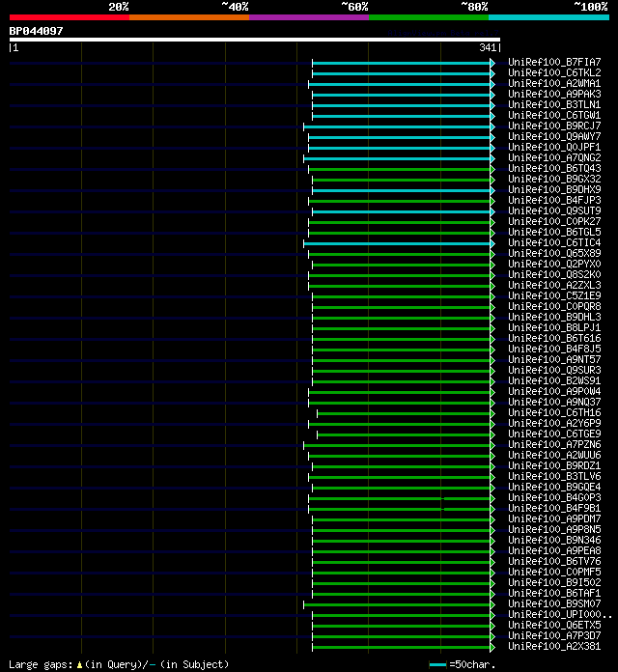Screen dimensions: 618x672
Task: Select the UniRef100_A9PDM7 label
Action: [554, 518]
